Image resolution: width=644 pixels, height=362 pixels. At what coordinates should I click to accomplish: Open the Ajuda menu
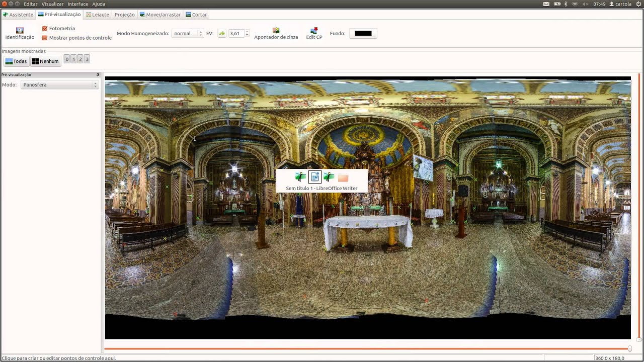pos(99,4)
